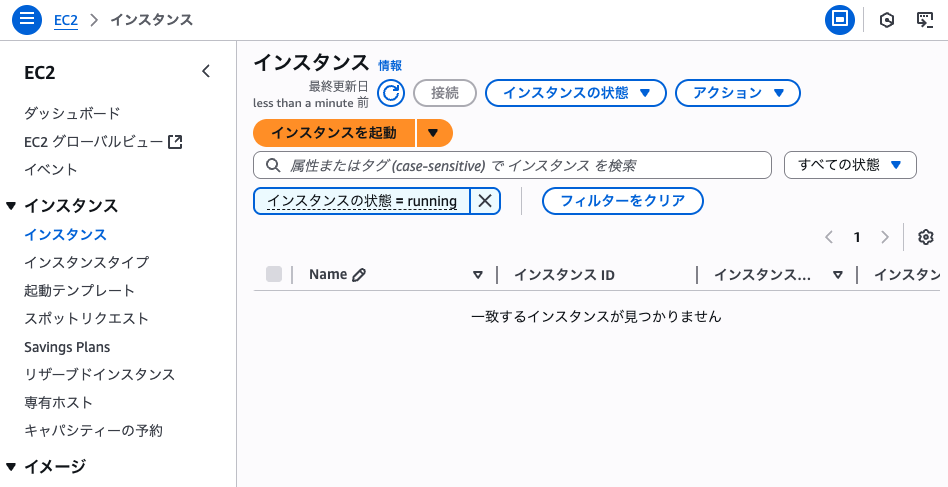This screenshot has width=948, height=487.
Task: Click the フィルターをクリア button
Action: pyautogui.click(x=622, y=201)
